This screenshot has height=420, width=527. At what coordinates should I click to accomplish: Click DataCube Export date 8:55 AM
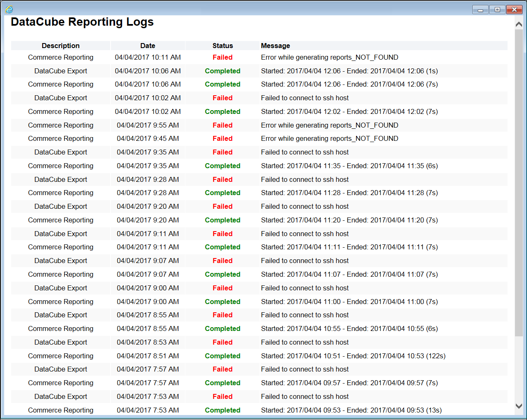point(148,315)
